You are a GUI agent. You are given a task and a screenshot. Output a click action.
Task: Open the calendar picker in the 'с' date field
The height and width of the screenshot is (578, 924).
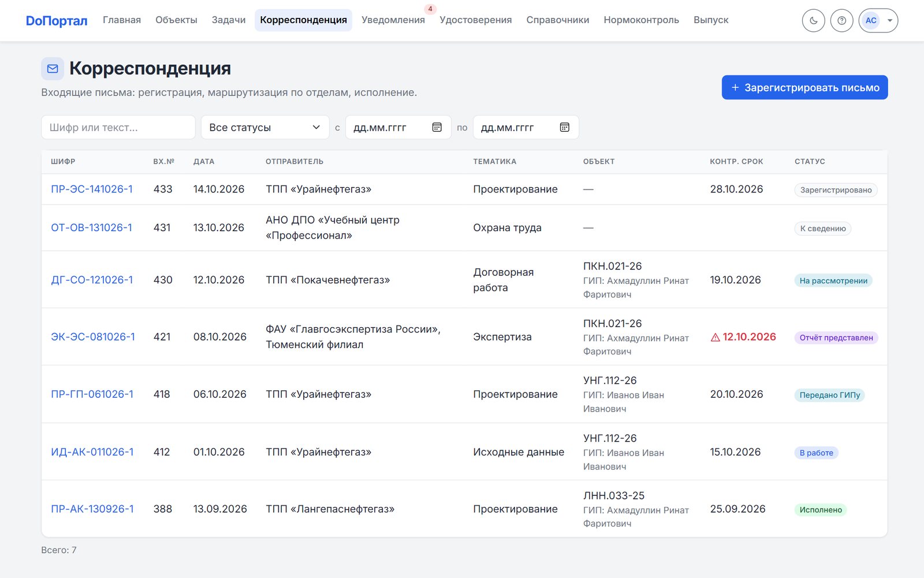437,127
